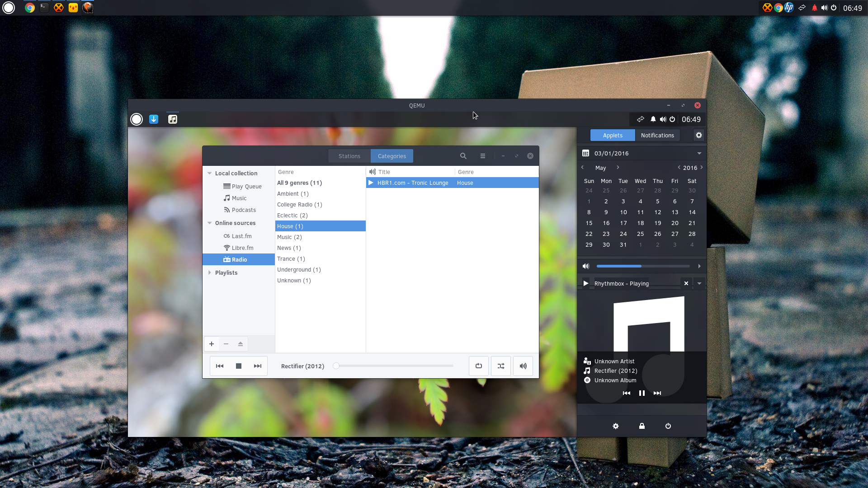Adjust the Raven volume slider
This screenshot has width=868, height=488.
pos(643,266)
